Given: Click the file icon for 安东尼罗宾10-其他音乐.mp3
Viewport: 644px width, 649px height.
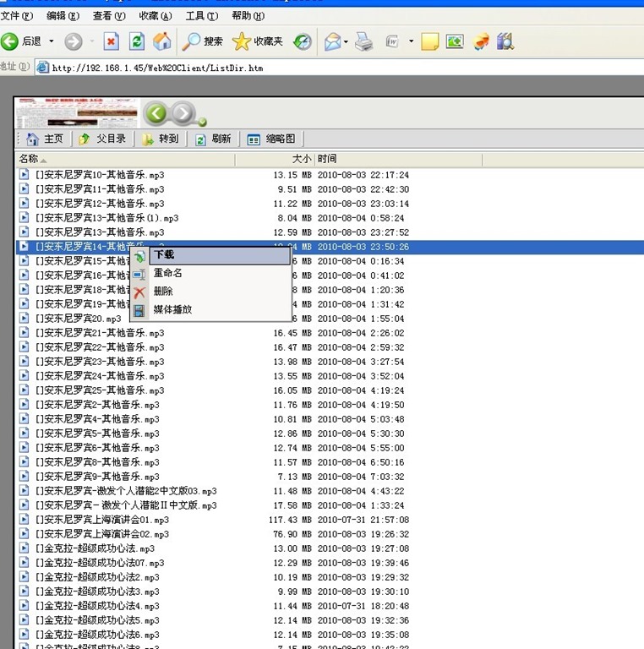Looking at the screenshot, I should tap(25, 175).
